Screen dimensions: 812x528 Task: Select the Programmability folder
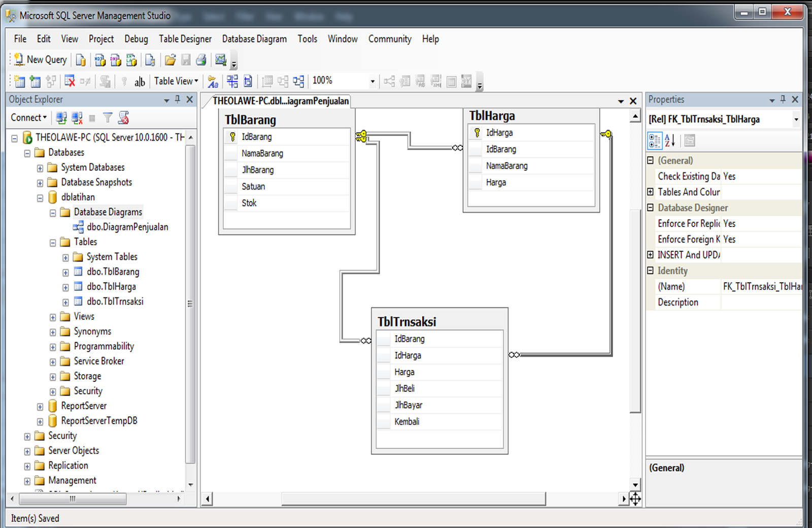pyautogui.click(x=104, y=346)
